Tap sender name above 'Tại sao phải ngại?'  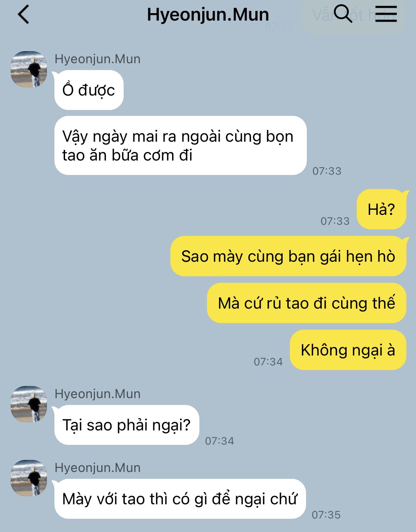(x=97, y=394)
